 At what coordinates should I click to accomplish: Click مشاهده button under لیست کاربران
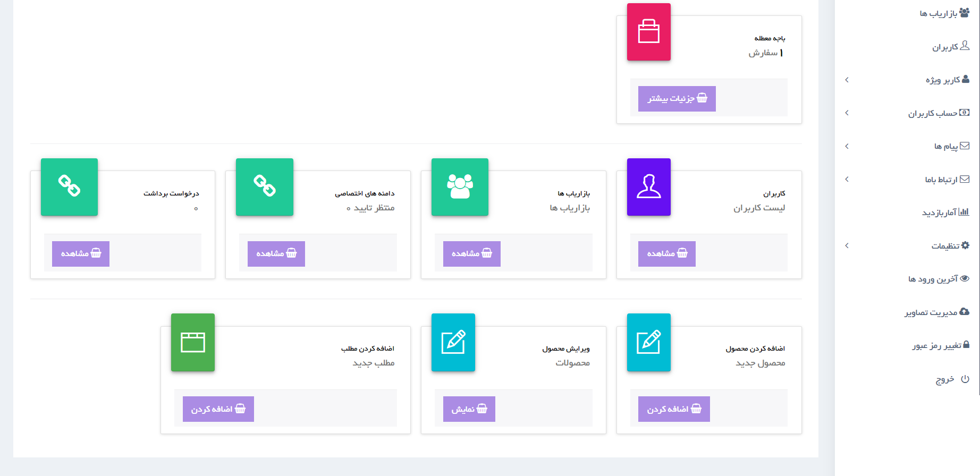point(667,254)
